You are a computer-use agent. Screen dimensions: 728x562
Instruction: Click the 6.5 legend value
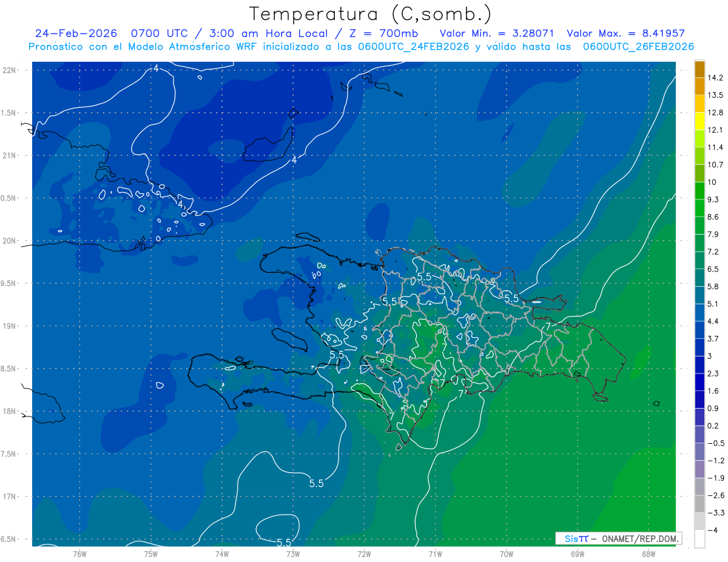point(713,269)
